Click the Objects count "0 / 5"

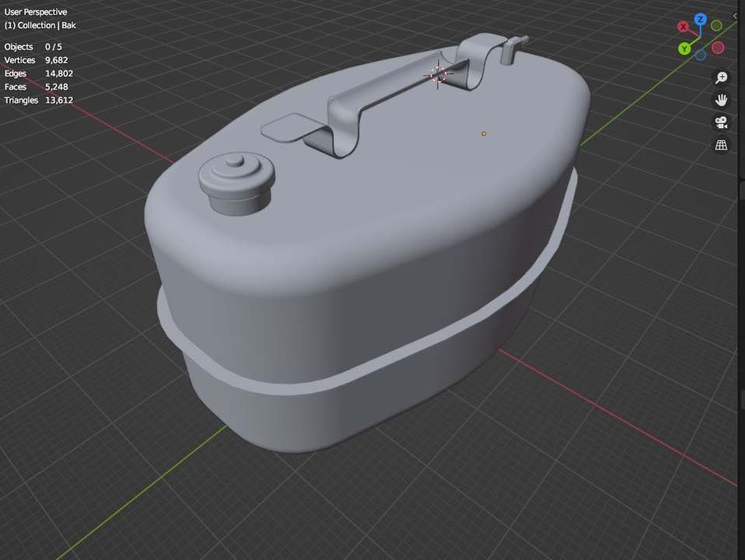coord(54,47)
